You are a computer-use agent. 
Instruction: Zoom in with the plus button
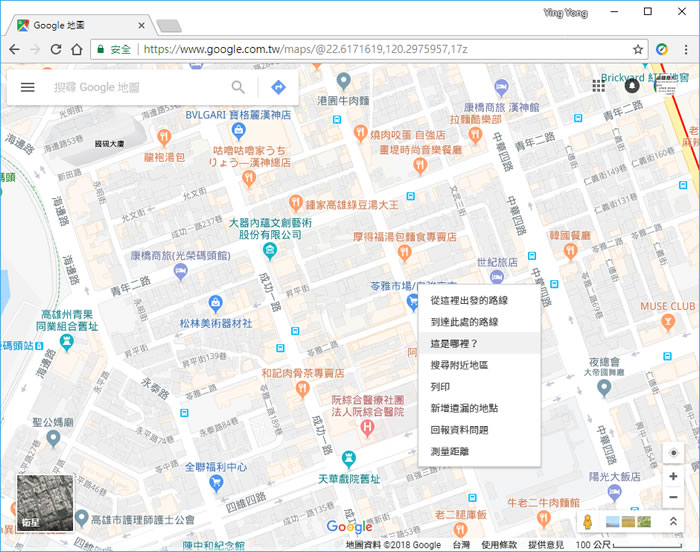673,477
